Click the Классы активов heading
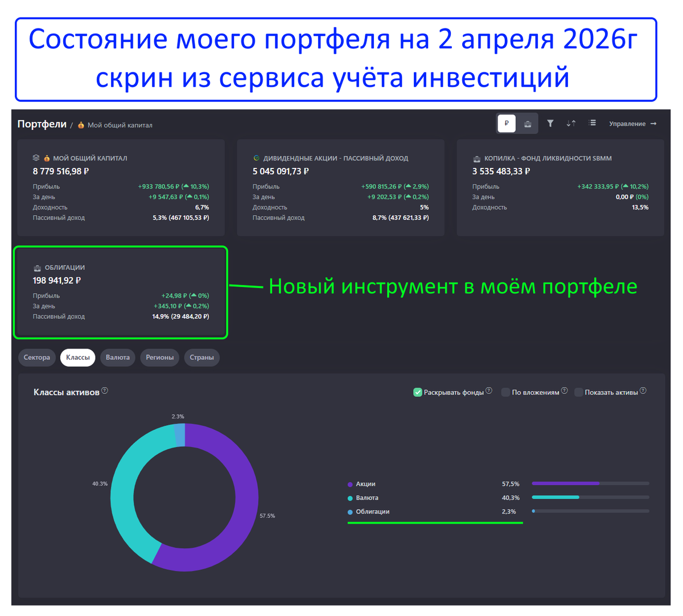This screenshot has width=683, height=616. pos(67,392)
